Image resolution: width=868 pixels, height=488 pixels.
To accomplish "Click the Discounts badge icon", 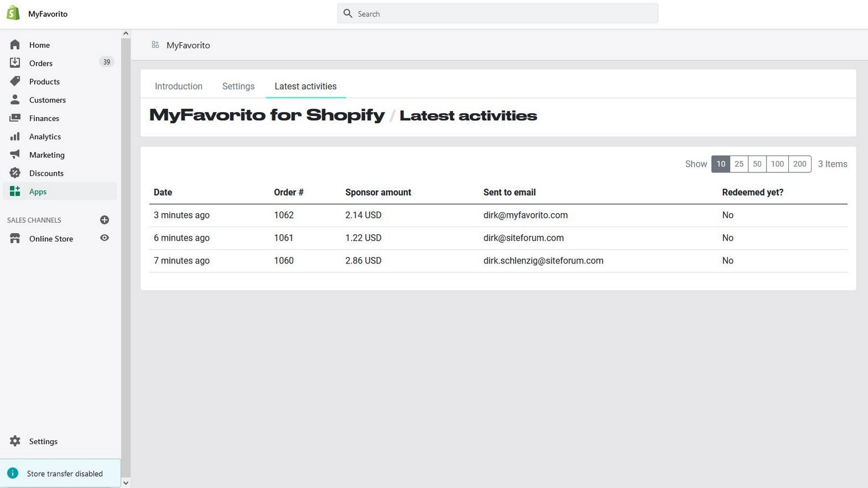I will pyautogui.click(x=15, y=173).
